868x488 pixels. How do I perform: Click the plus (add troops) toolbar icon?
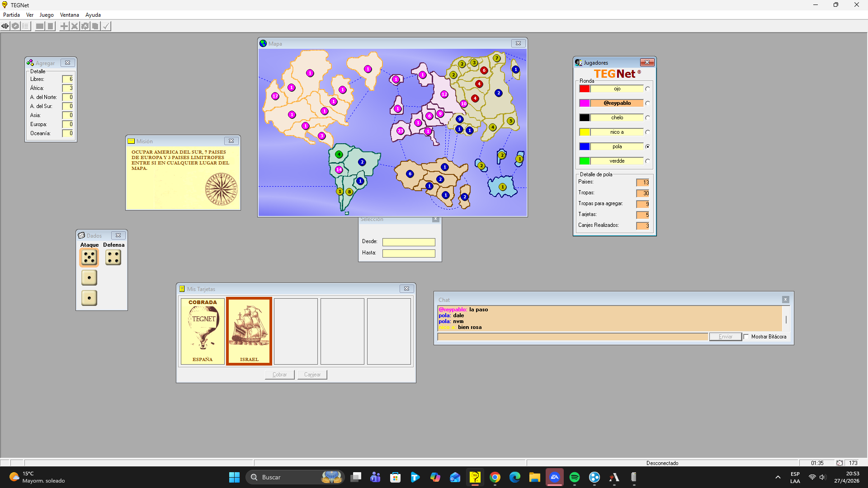coord(64,26)
